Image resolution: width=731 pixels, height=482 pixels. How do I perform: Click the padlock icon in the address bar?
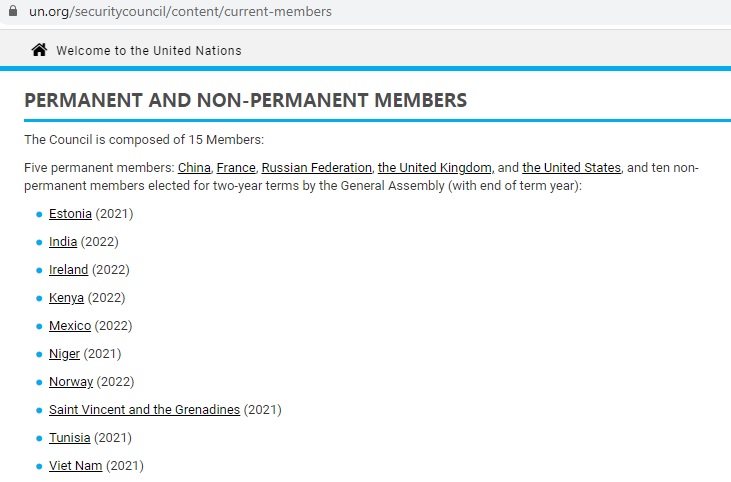click(11, 12)
